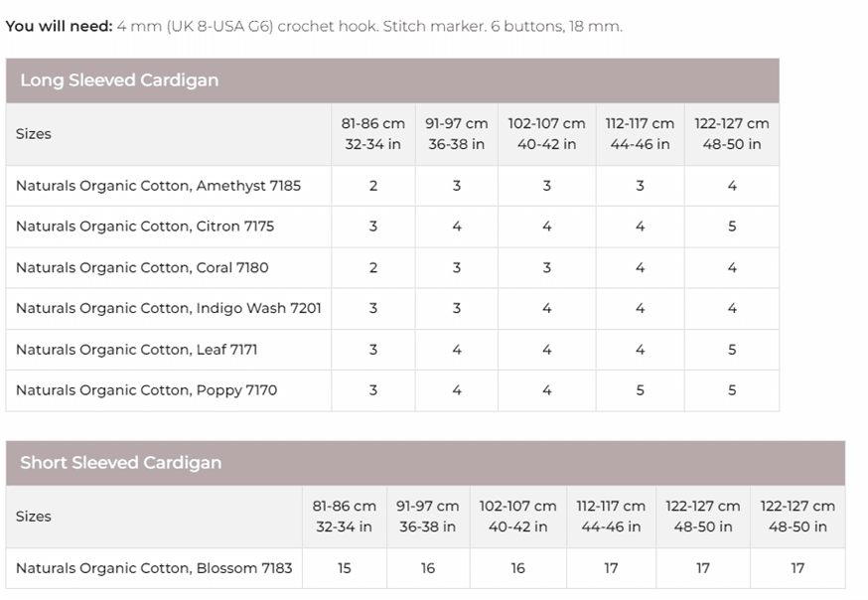Viewport: 868px width, 600px height.
Task: Click the value 2 for Amethyst smallest size
Action: pyautogui.click(x=372, y=186)
